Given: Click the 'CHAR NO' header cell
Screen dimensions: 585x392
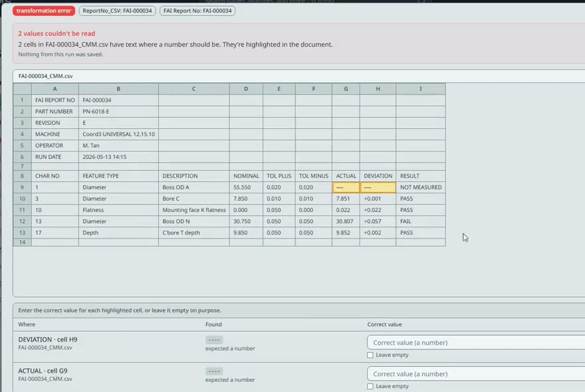Looking at the screenshot, I should click(x=55, y=176).
